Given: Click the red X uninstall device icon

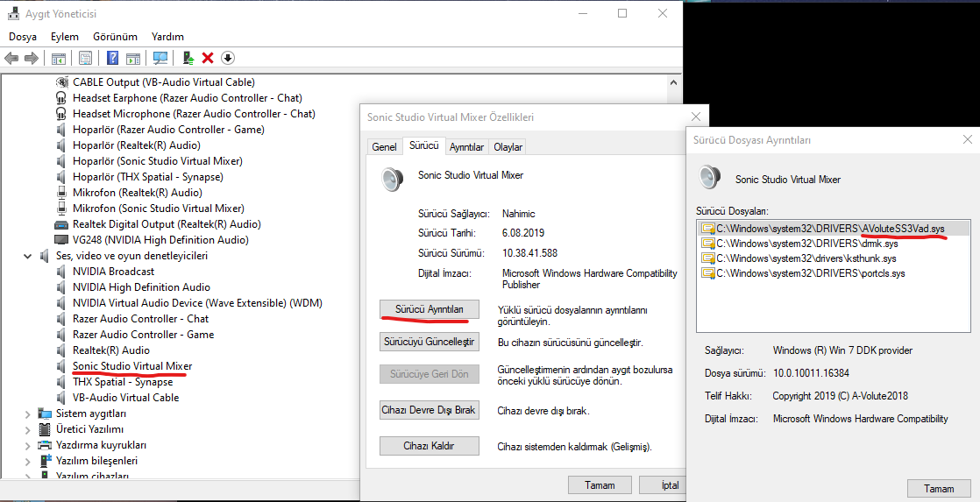Looking at the screenshot, I should (x=208, y=58).
